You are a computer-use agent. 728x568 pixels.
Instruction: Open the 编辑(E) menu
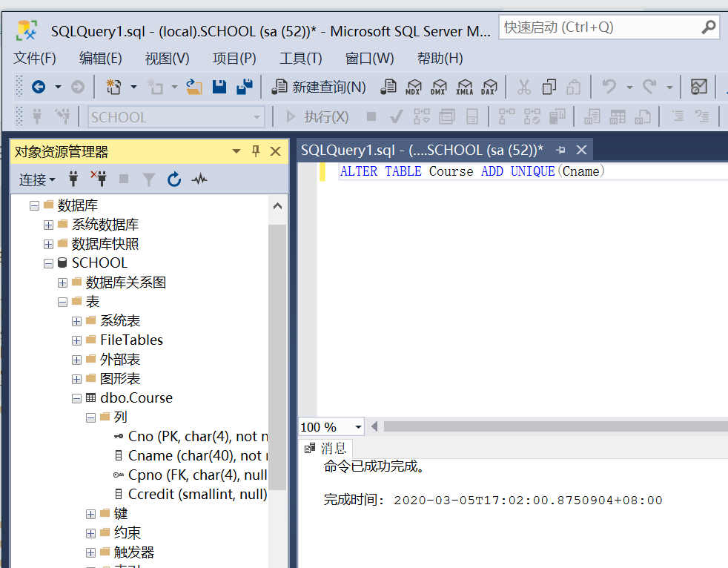click(x=101, y=58)
